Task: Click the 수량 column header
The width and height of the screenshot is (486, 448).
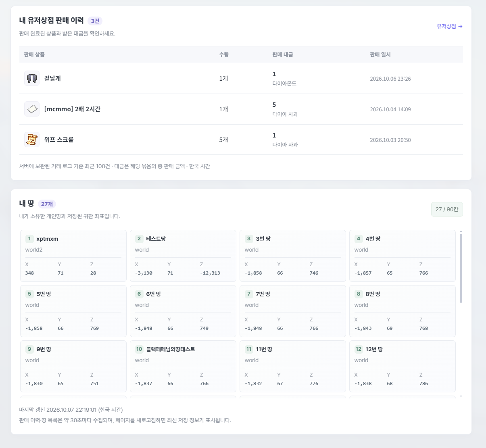Action: [x=224, y=54]
